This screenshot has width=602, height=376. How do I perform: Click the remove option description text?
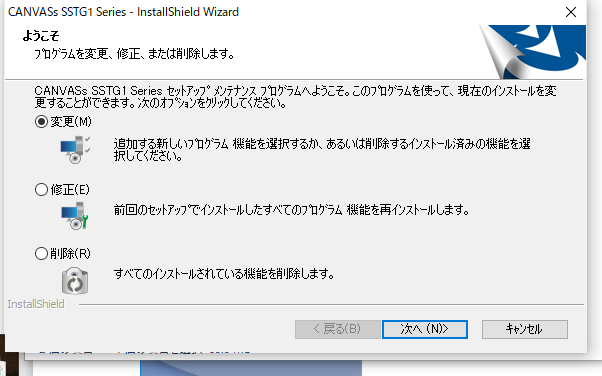point(224,274)
